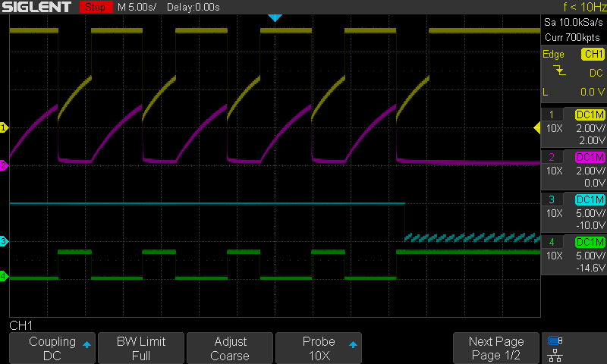The width and height of the screenshot is (607, 364).
Task: Select the channel 2 number tab in side panel
Action: (x=552, y=157)
